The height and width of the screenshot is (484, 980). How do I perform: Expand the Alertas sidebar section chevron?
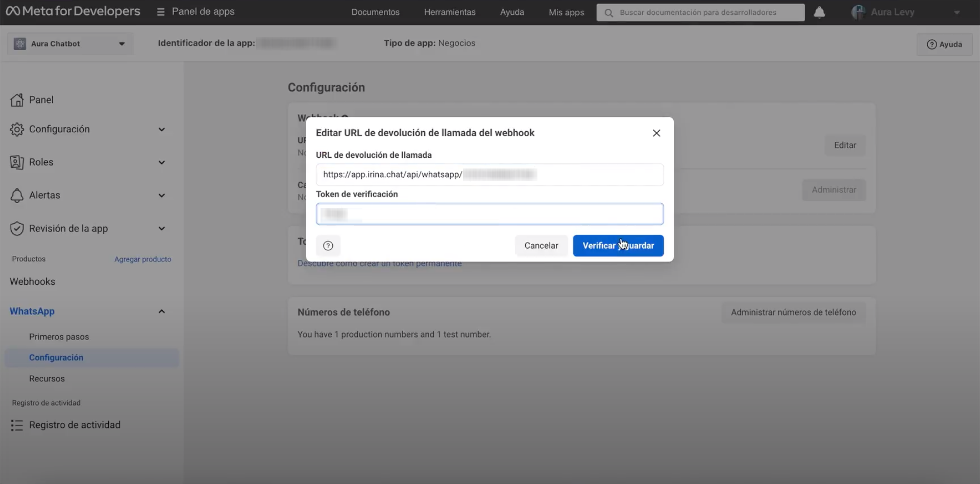(x=162, y=196)
